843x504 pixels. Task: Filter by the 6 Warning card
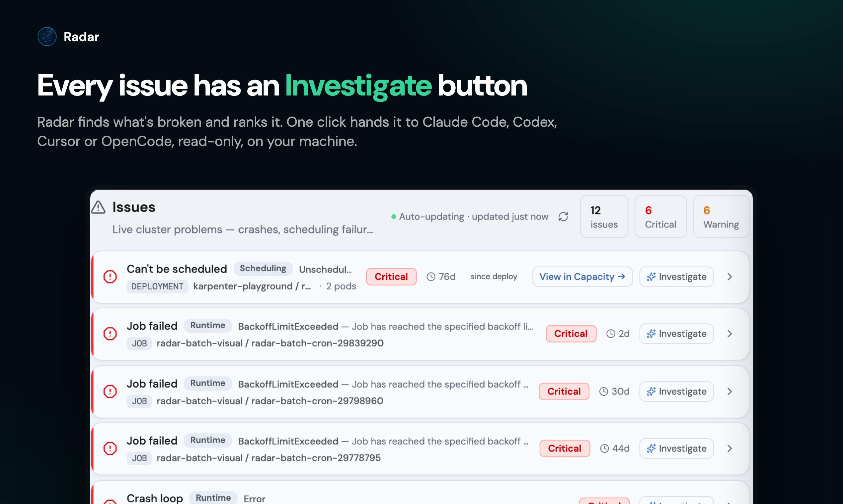click(x=721, y=217)
